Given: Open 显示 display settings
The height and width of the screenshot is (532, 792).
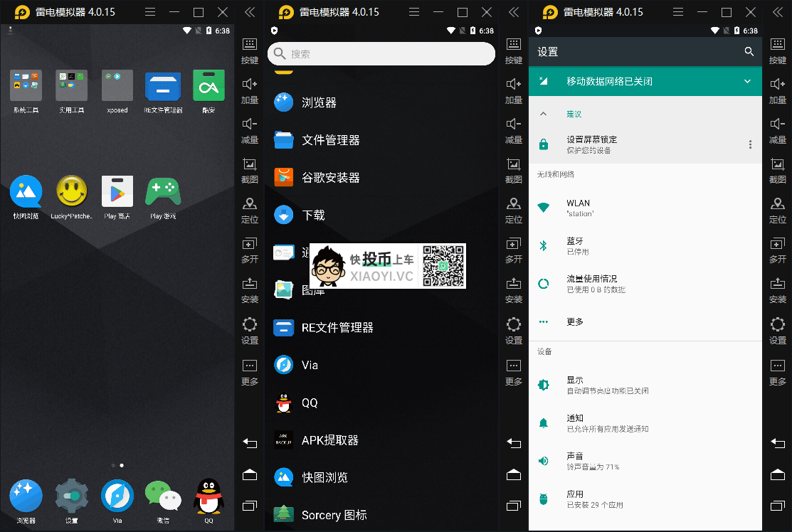Looking at the screenshot, I should 645,385.
